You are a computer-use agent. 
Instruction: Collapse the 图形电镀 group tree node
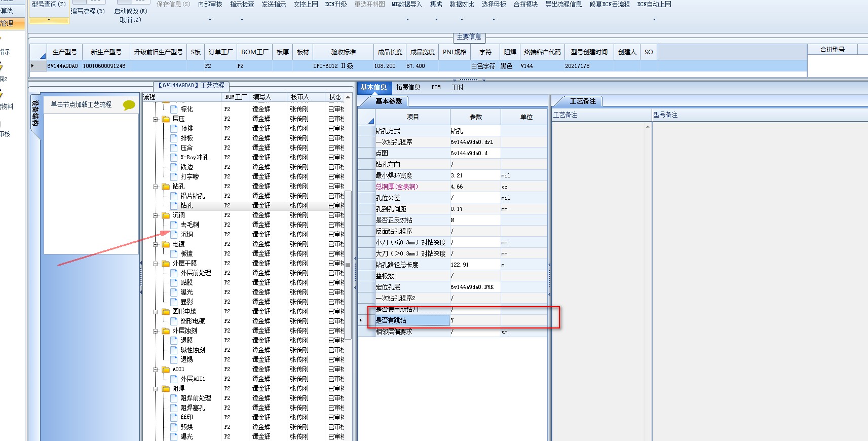[156, 312]
